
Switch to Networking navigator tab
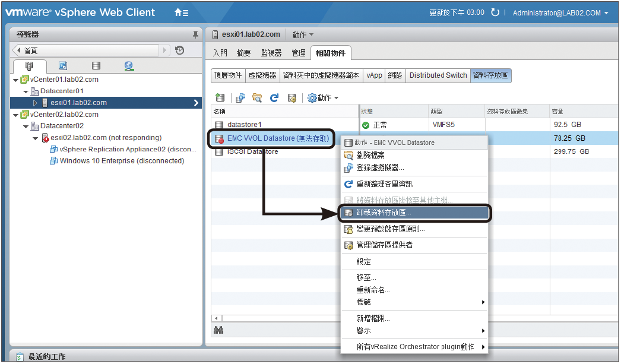coord(129,66)
